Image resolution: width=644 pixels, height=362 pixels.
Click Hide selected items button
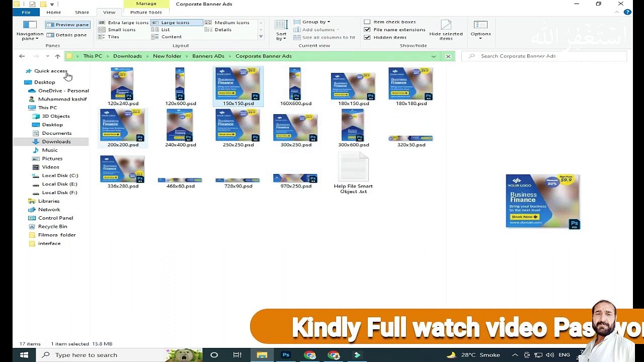(446, 31)
